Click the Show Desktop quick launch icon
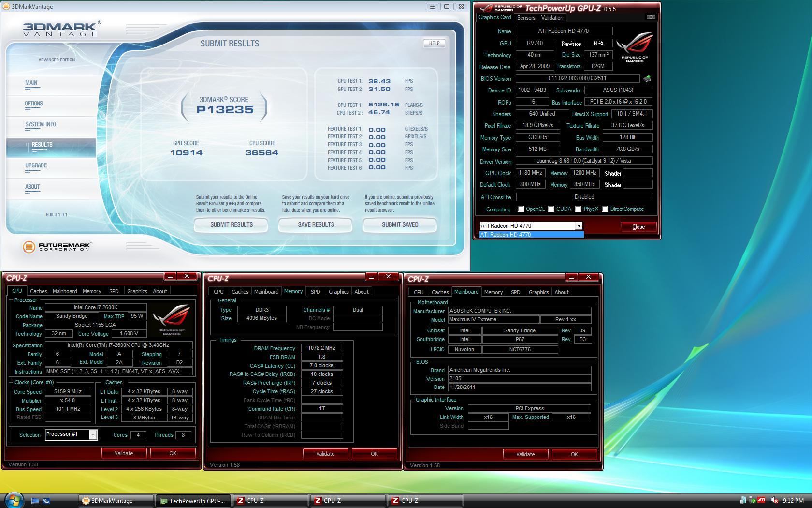This screenshot has width=812, height=508. coord(35,501)
